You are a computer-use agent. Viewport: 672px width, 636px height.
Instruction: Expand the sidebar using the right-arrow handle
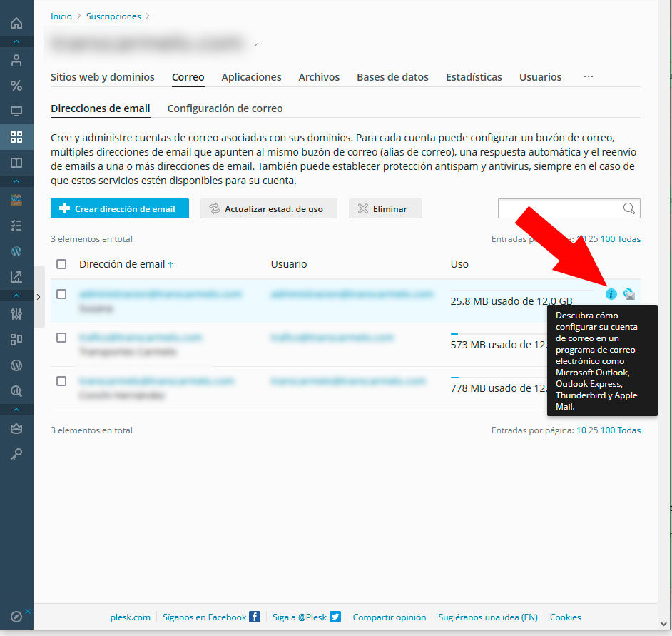click(39, 297)
